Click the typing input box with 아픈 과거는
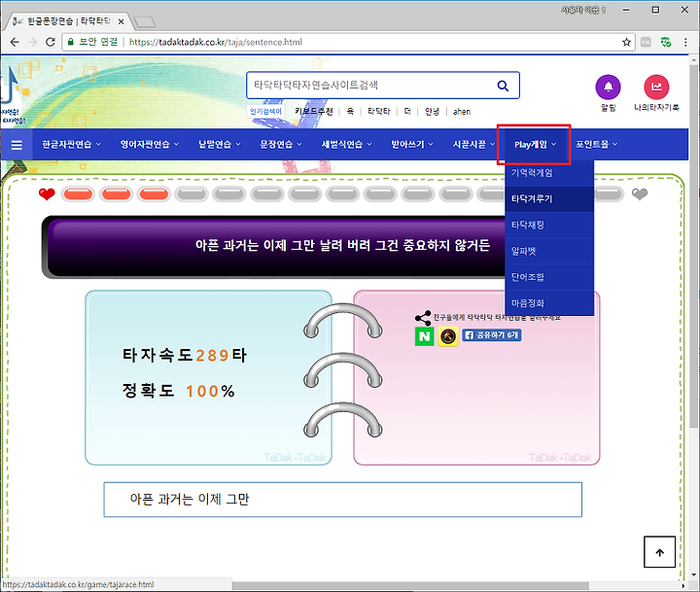Viewport: 700px width, 592px height. (x=343, y=500)
